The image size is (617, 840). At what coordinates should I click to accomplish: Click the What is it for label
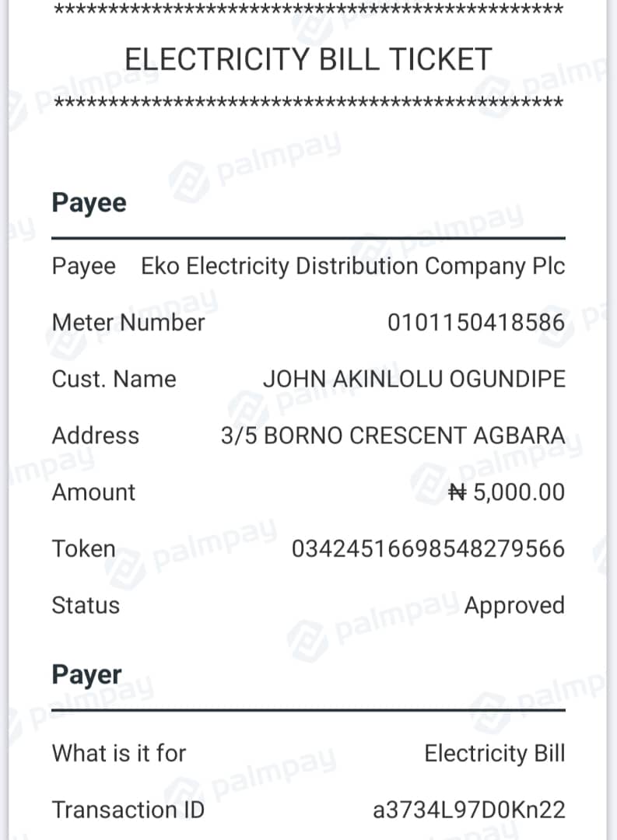pos(119,754)
